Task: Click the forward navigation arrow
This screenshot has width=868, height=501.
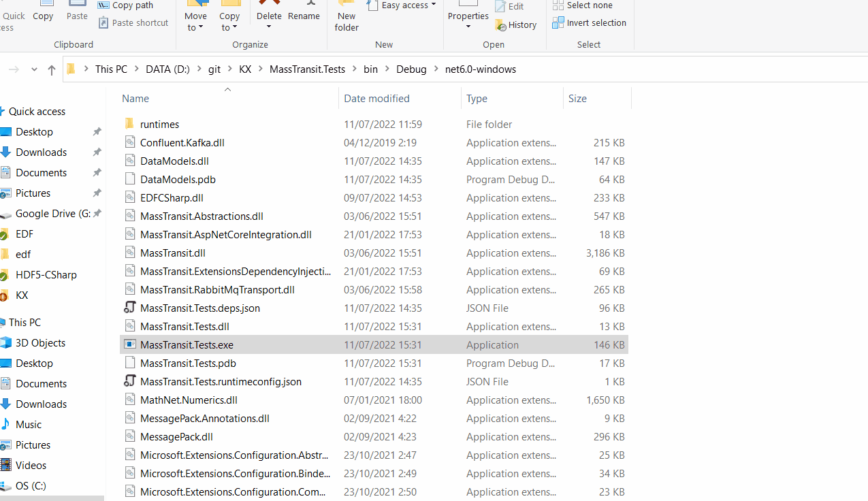Action: (x=14, y=69)
